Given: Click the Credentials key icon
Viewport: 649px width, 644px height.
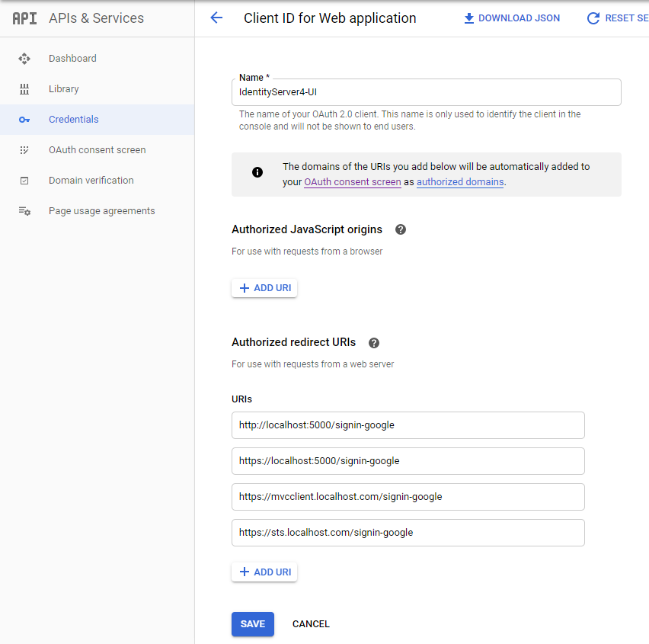Looking at the screenshot, I should point(24,120).
